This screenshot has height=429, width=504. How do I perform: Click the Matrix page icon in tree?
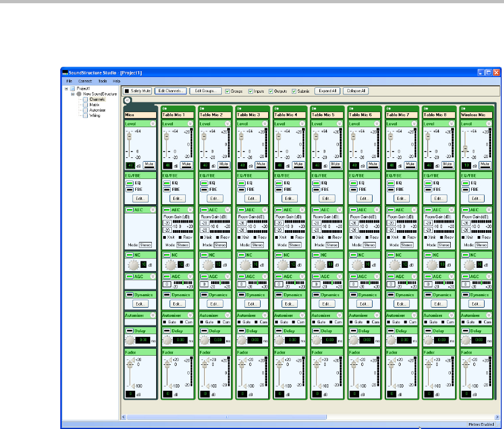tap(84, 105)
